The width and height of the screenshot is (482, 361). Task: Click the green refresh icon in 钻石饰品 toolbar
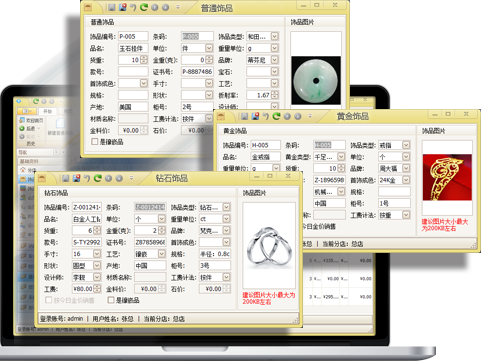[98, 178]
